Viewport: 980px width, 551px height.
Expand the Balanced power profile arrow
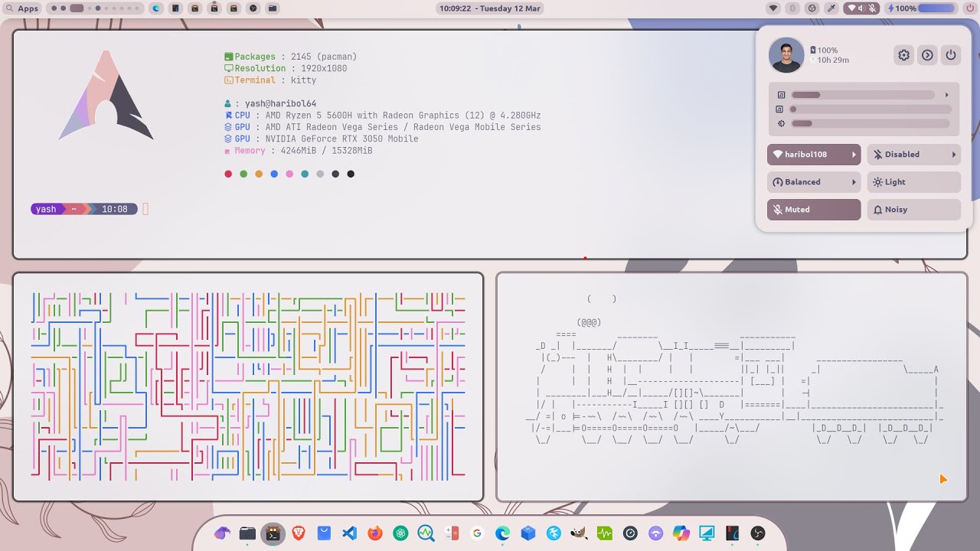point(854,182)
